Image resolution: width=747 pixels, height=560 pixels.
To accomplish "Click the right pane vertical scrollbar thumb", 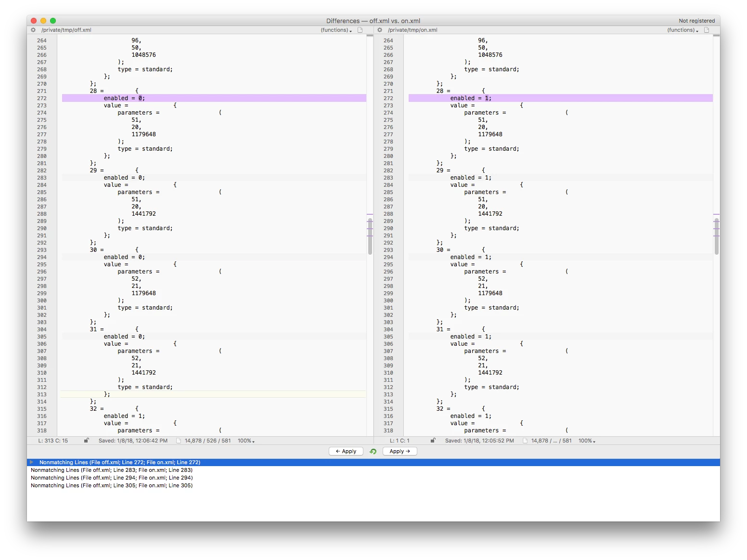I will pyautogui.click(x=717, y=236).
